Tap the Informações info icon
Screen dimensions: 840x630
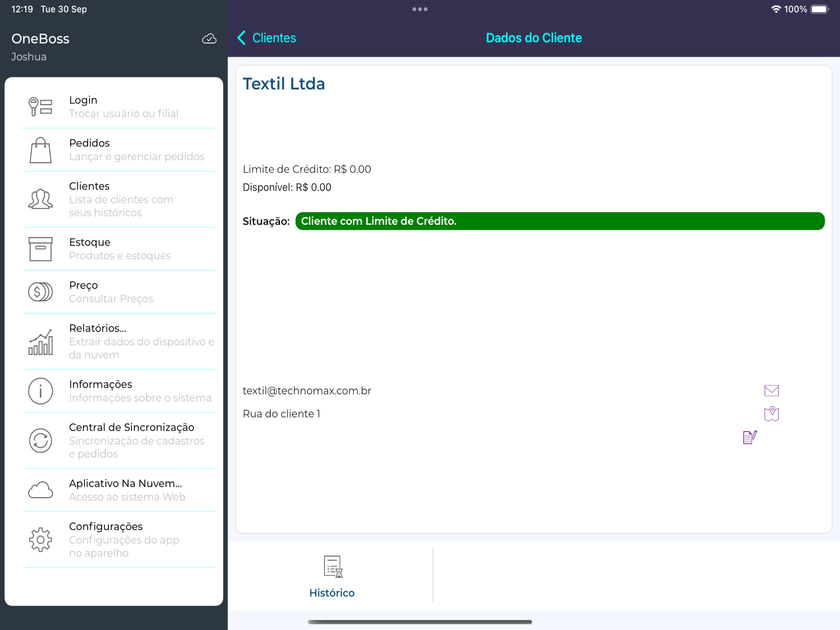pyautogui.click(x=40, y=391)
